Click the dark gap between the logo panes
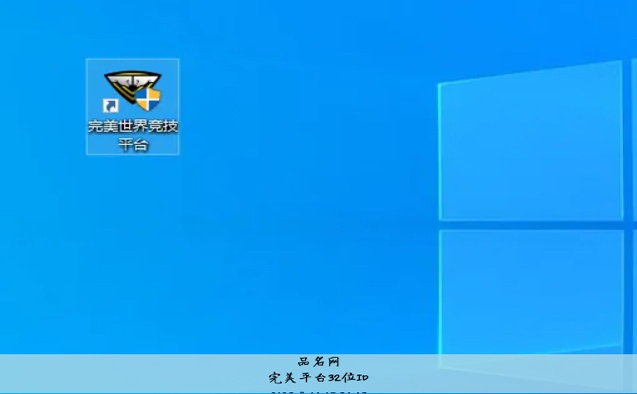The height and width of the screenshot is (394, 637). [x=531, y=225]
